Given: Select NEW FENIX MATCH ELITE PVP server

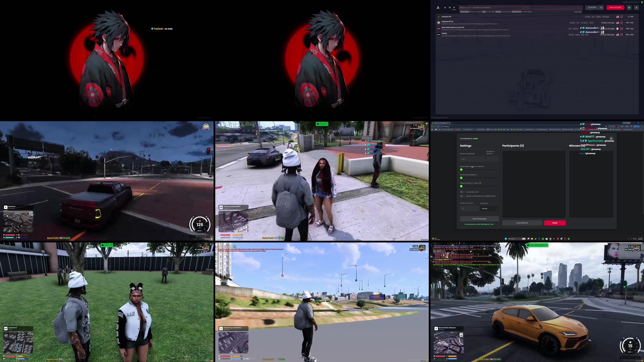Looking at the screenshot, I should 537,28.
